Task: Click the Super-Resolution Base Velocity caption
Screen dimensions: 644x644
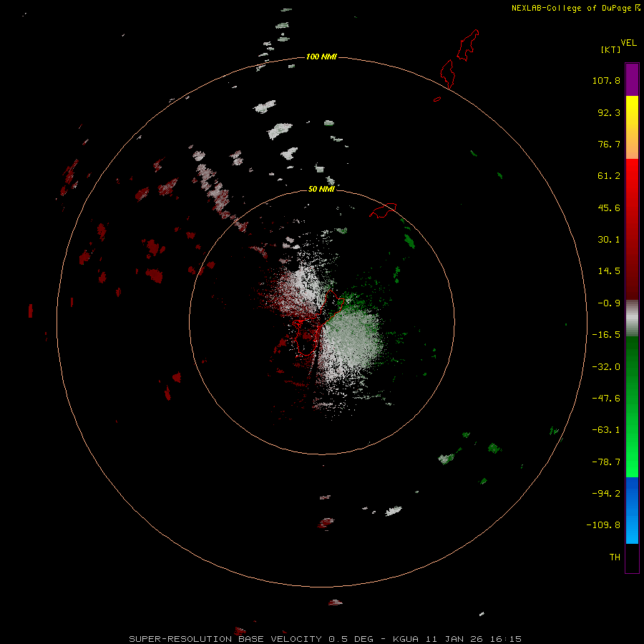Action: (x=326, y=639)
